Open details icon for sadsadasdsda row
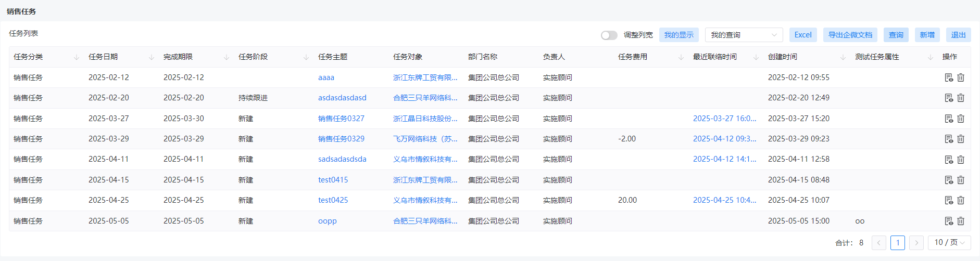The image size is (980, 261). pos(949,160)
